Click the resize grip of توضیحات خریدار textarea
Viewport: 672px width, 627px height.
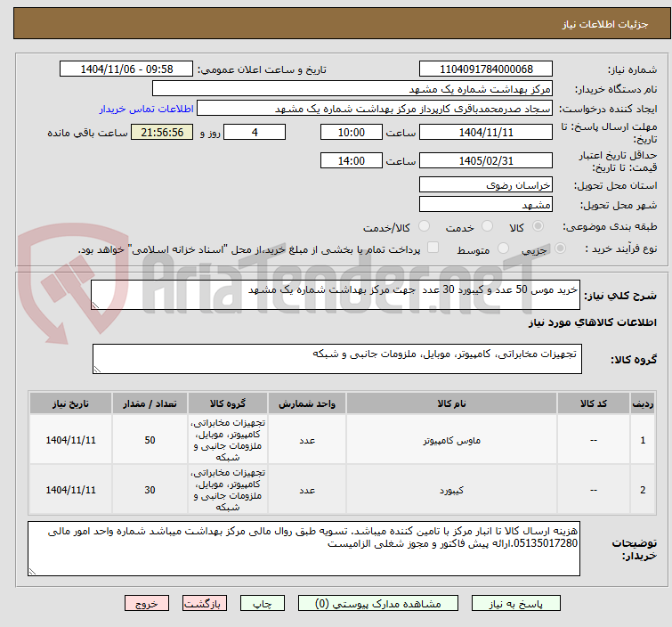click(33, 571)
